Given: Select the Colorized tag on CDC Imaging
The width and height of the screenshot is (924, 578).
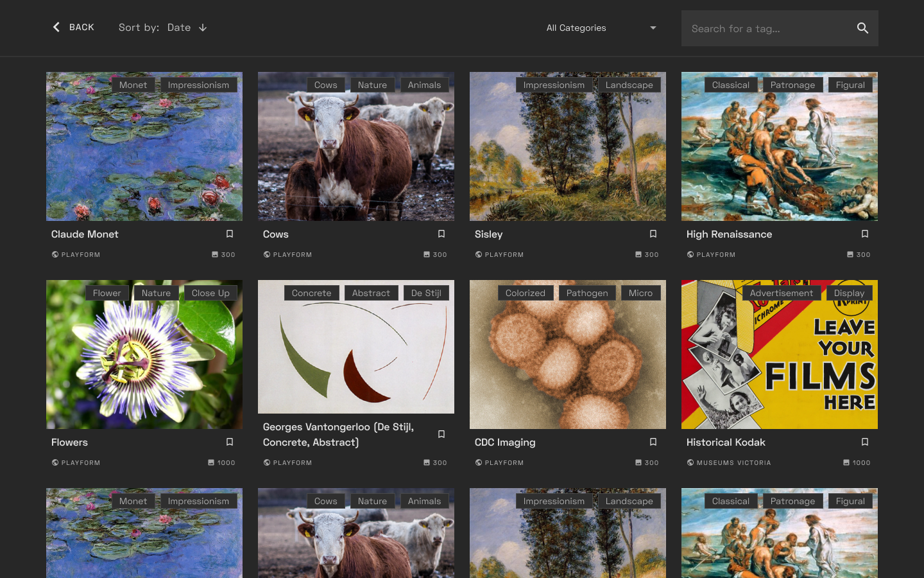Looking at the screenshot, I should pos(525,293).
